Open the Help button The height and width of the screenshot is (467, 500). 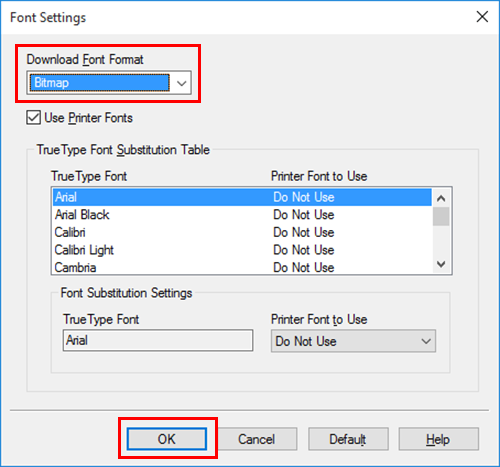(438, 439)
